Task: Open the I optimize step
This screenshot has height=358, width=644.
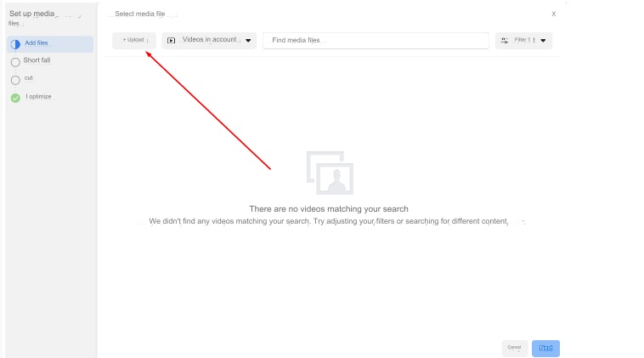Action: 39,97
